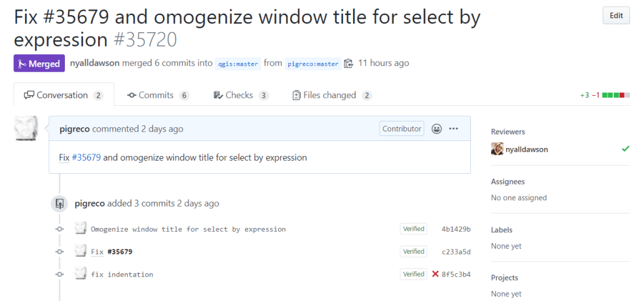Click Verified badge for fix indentation commit
644x301 pixels.
[414, 274]
